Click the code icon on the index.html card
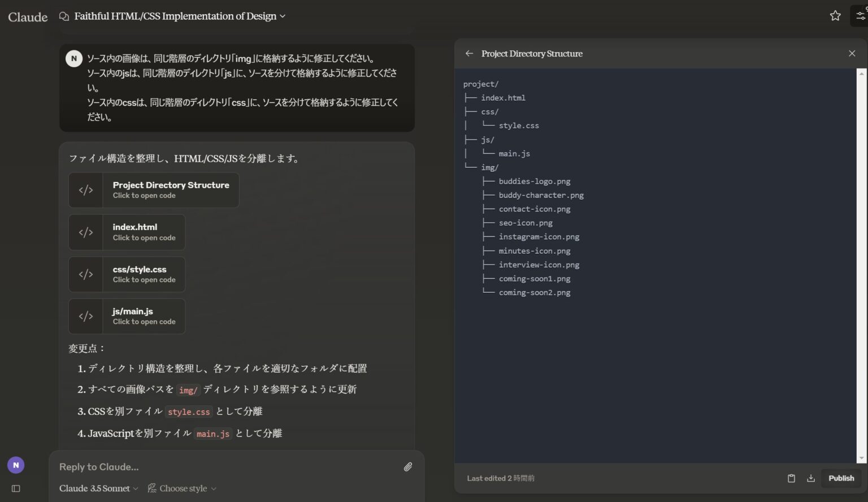868x502 pixels. click(86, 232)
